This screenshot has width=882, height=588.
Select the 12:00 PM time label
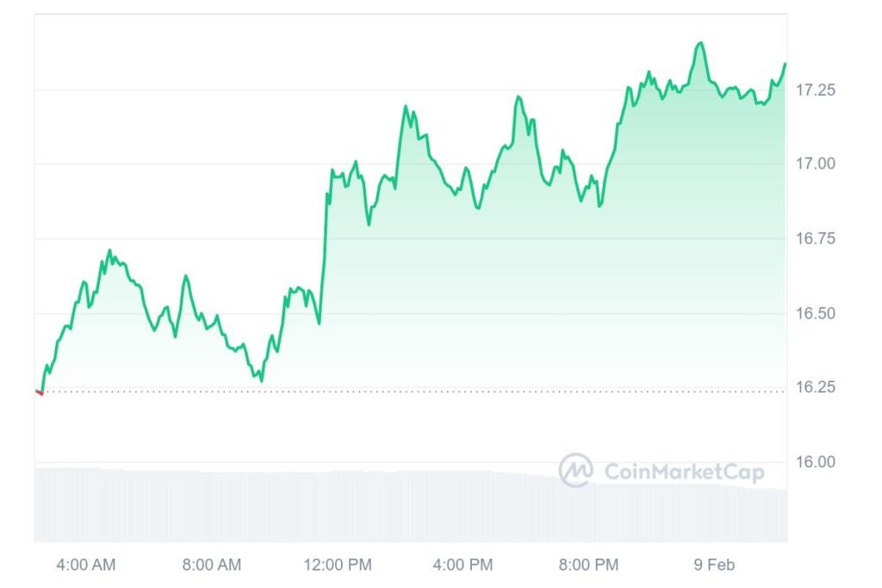pyautogui.click(x=338, y=565)
